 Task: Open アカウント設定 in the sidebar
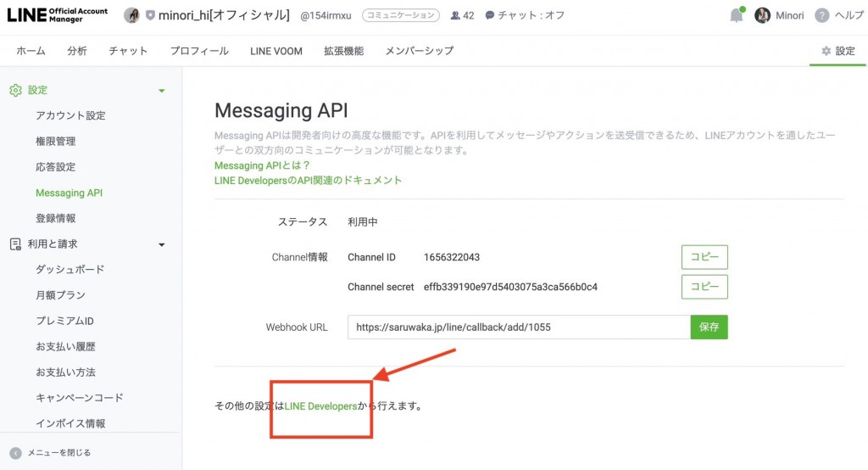click(x=70, y=115)
